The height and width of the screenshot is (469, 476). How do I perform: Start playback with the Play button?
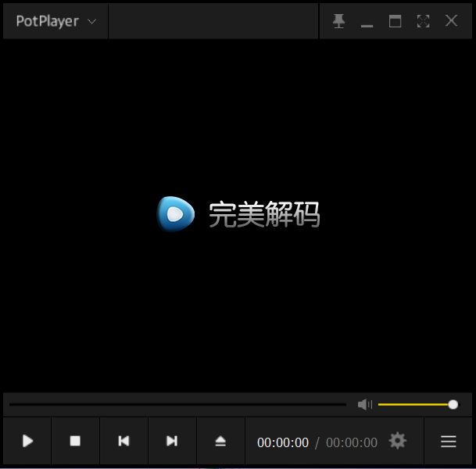[x=27, y=441]
